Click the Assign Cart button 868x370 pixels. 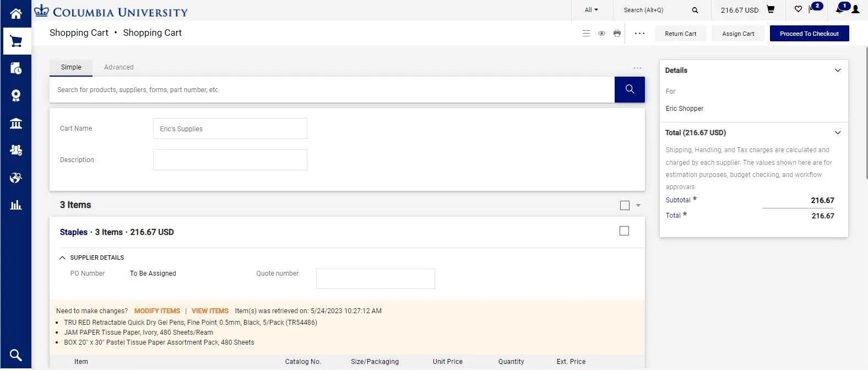click(739, 34)
